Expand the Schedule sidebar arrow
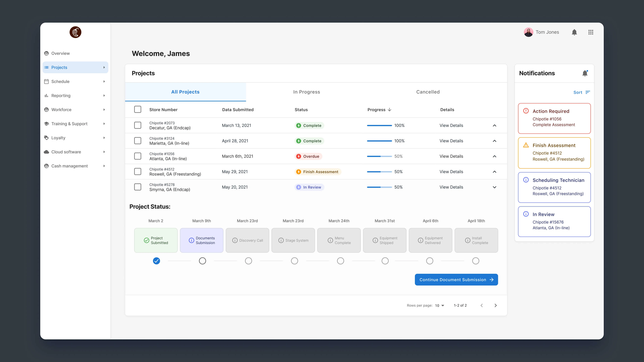 pyautogui.click(x=104, y=81)
